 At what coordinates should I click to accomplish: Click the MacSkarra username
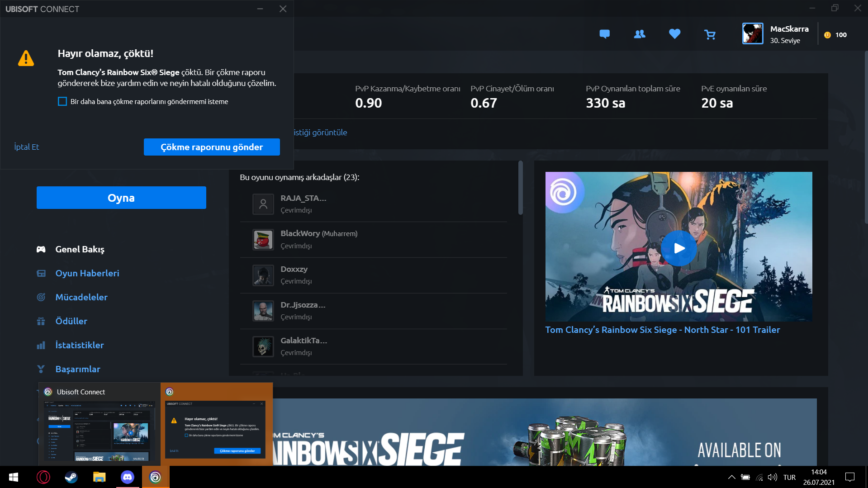789,29
